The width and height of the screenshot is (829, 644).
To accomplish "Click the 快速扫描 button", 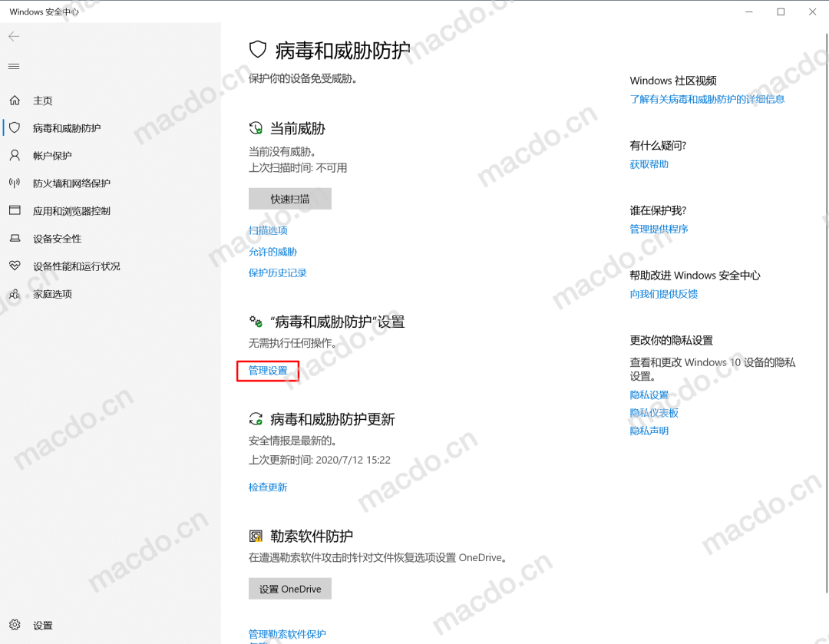I will coord(289,199).
